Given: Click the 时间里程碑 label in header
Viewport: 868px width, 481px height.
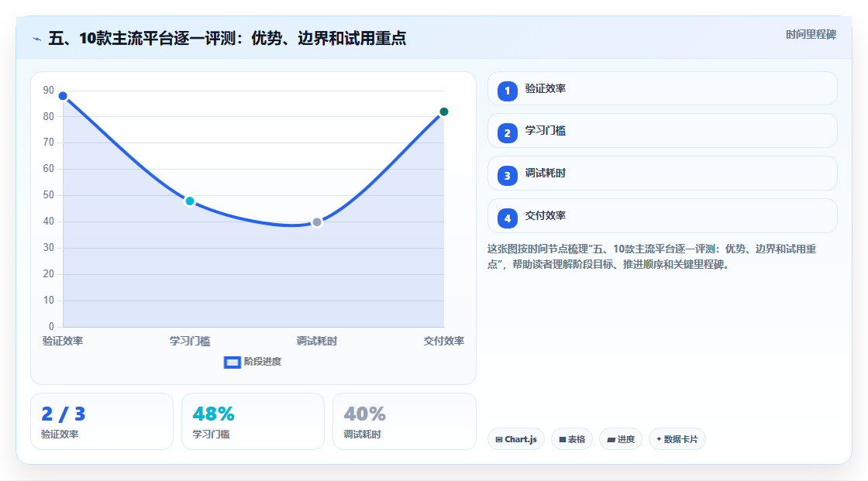Looking at the screenshot, I should (x=811, y=35).
